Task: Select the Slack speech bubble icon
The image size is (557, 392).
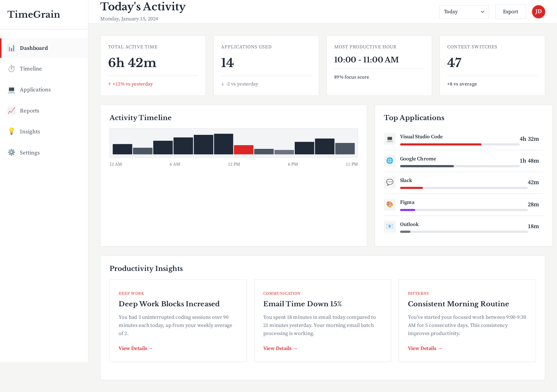Action: tap(390, 182)
